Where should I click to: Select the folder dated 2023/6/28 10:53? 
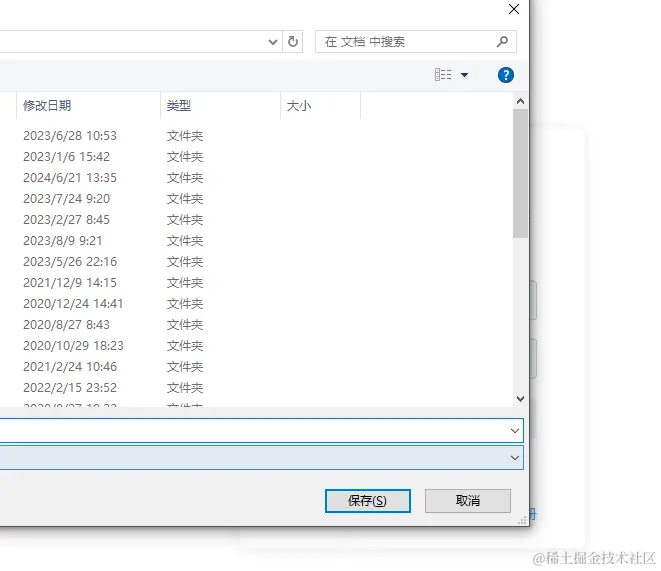(70, 136)
